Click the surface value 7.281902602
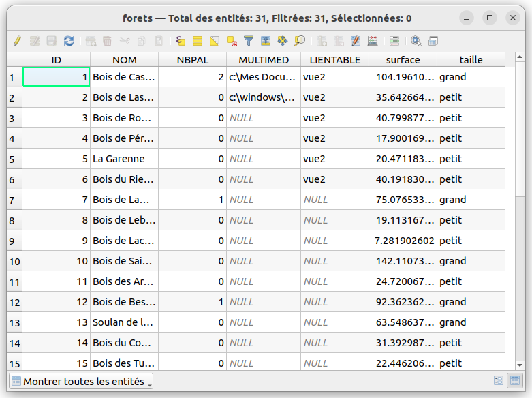 pos(403,241)
